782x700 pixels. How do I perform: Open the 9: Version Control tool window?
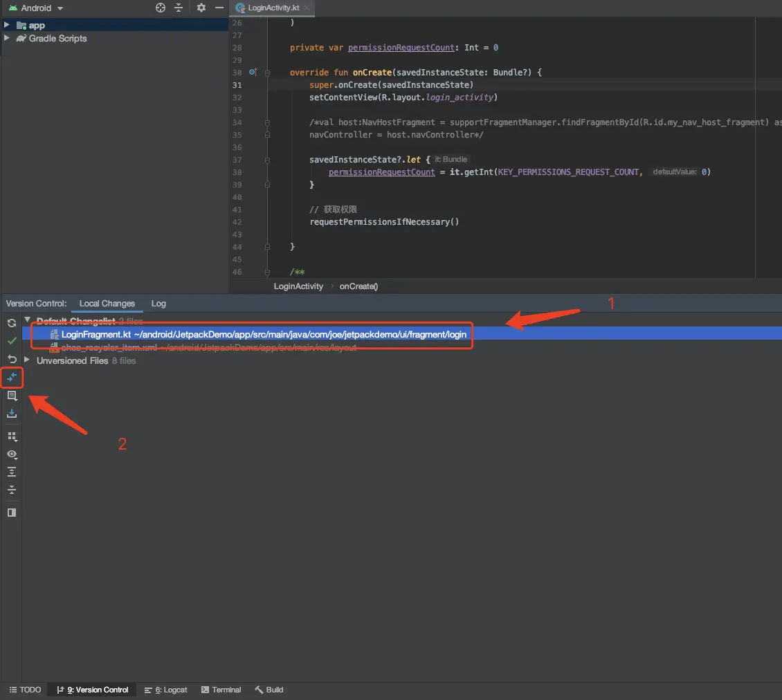point(93,690)
